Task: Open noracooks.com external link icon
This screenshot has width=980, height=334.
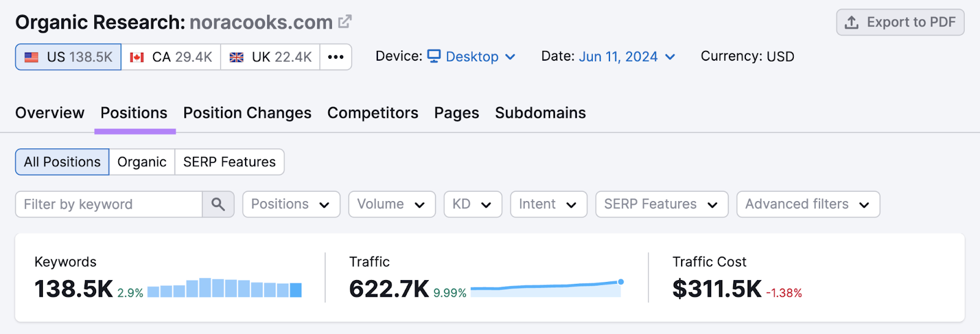Action: pos(345,22)
